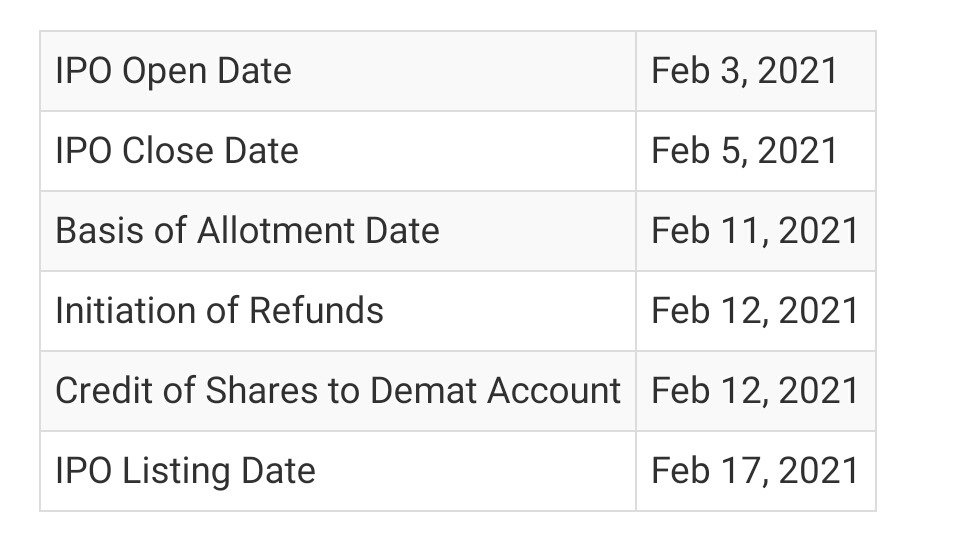
Task: Click Feb 12, 2021 beside Initiation of Refunds
Action: tap(754, 310)
